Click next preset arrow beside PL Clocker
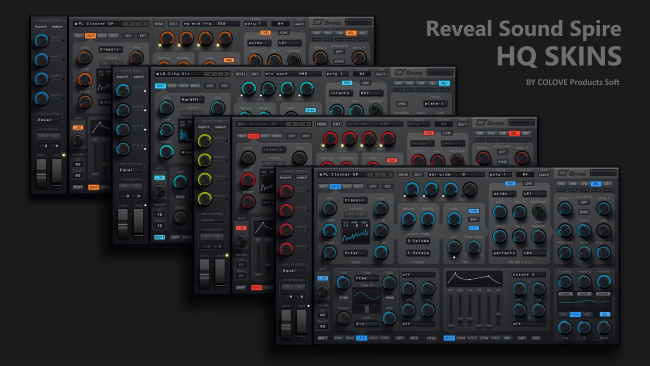Image resolution: width=650 pixels, height=366 pixels. [388, 175]
